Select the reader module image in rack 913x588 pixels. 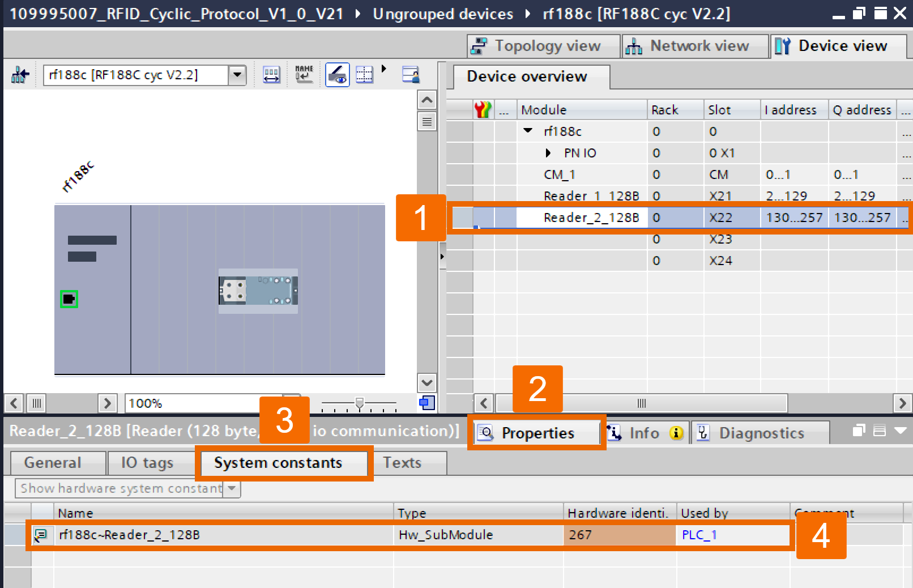(x=258, y=291)
